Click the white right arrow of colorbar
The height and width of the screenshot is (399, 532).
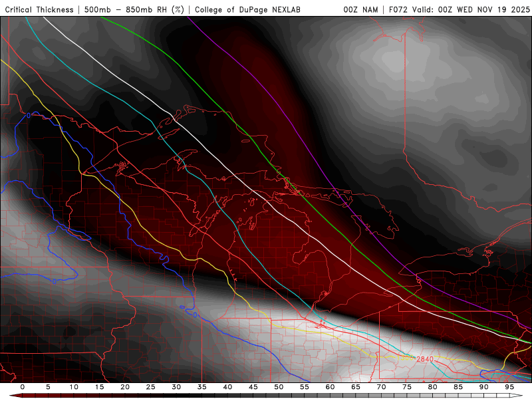516,396
